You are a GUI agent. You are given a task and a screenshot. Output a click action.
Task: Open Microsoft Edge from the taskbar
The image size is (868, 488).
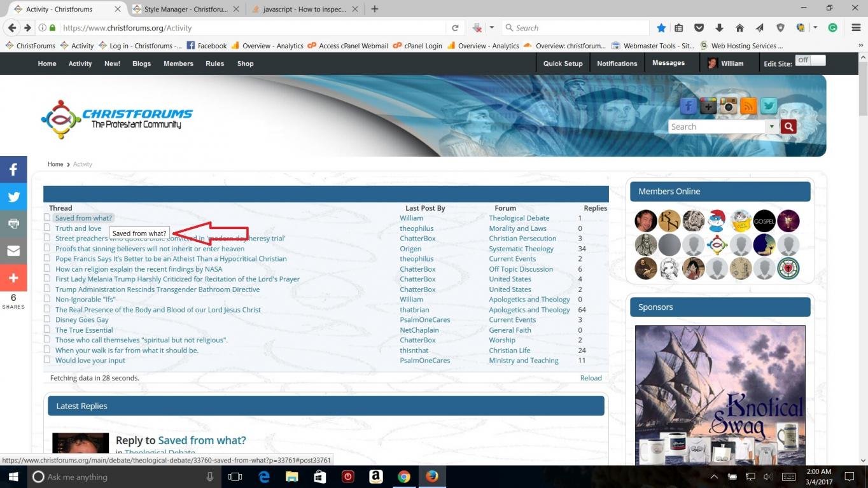pyautogui.click(x=263, y=477)
